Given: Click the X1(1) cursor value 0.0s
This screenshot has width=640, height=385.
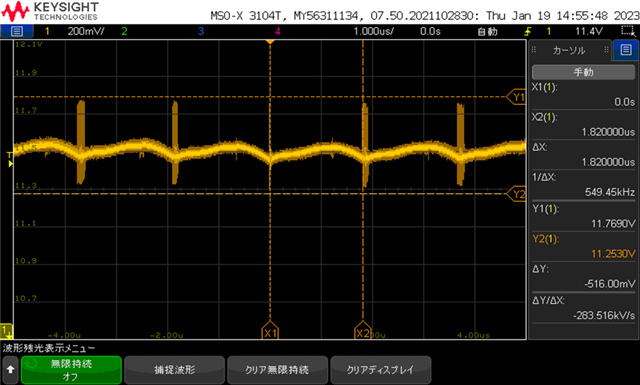Looking at the screenshot, I should 624,102.
